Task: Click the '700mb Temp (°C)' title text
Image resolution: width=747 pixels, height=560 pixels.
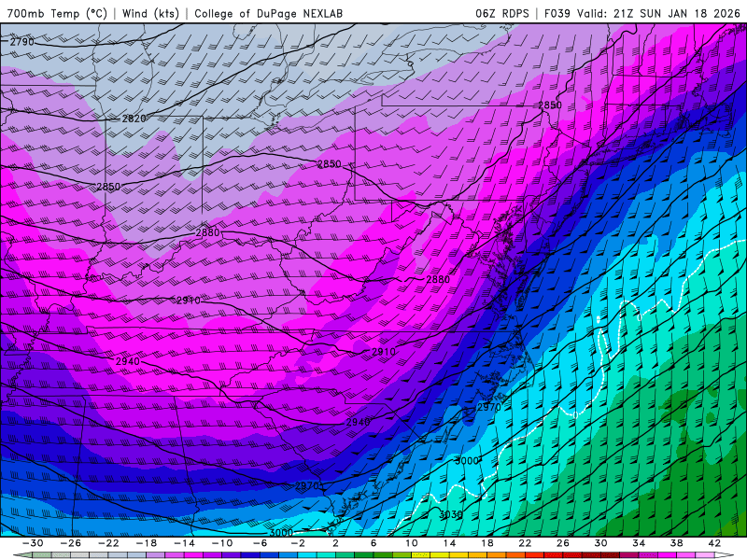Action: tap(57, 13)
